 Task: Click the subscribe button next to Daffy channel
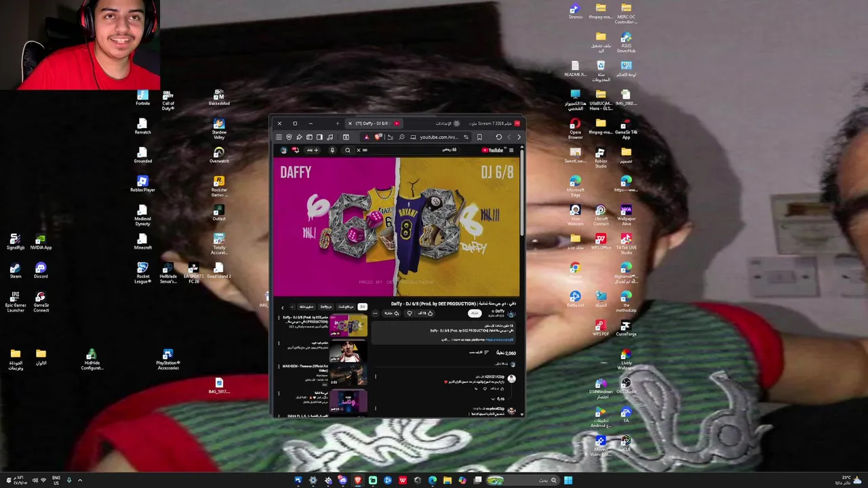point(475,313)
